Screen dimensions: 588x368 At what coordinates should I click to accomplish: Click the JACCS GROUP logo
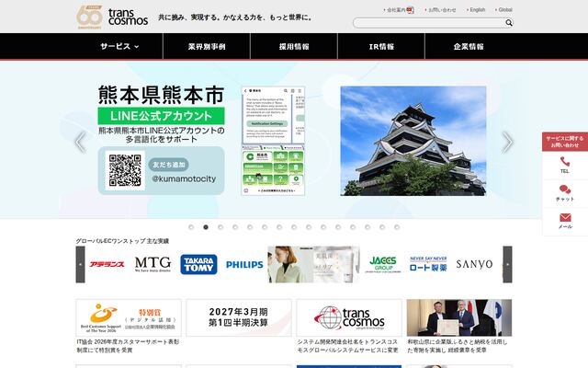coord(383,264)
